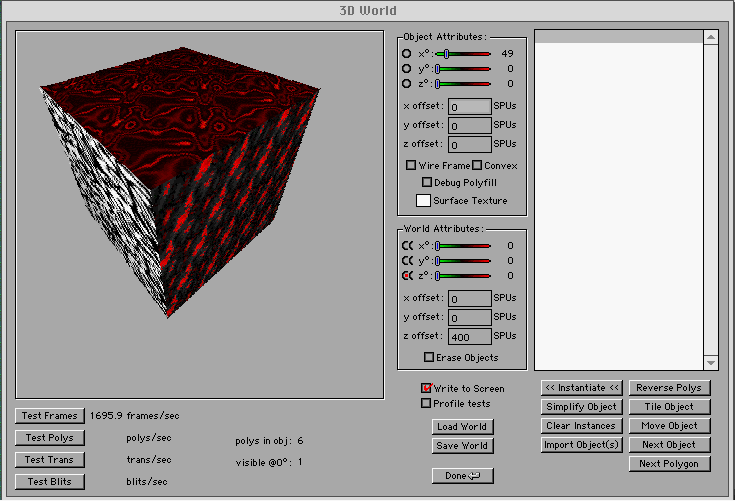
Task: Run the Test Trans benchmark
Action: [50, 460]
